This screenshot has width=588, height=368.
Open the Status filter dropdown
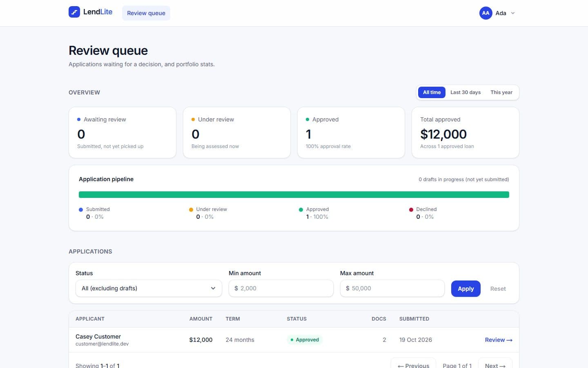coord(149,288)
